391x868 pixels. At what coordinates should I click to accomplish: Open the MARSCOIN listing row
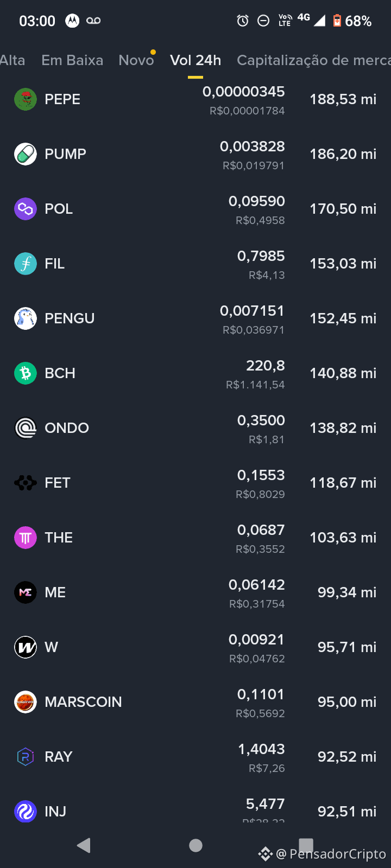(x=195, y=702)
